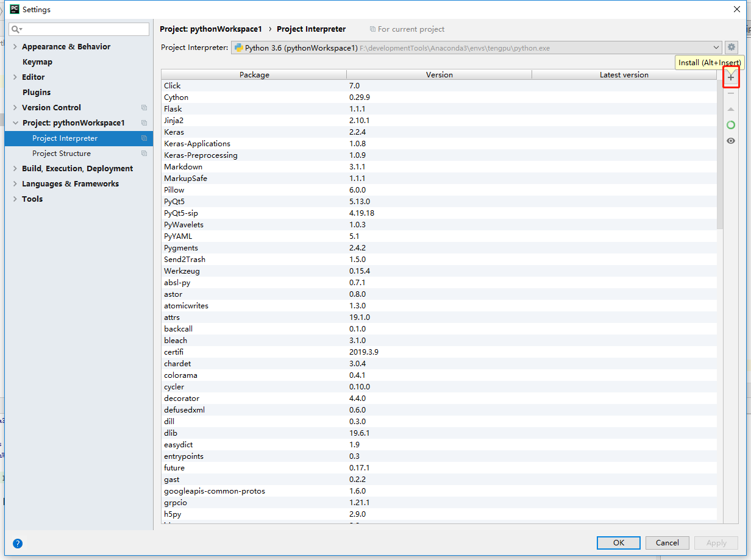Image resolution: width=751 pixels, height=560 pixels.
Task: Expand the Tools section
Action: (15, 199)
